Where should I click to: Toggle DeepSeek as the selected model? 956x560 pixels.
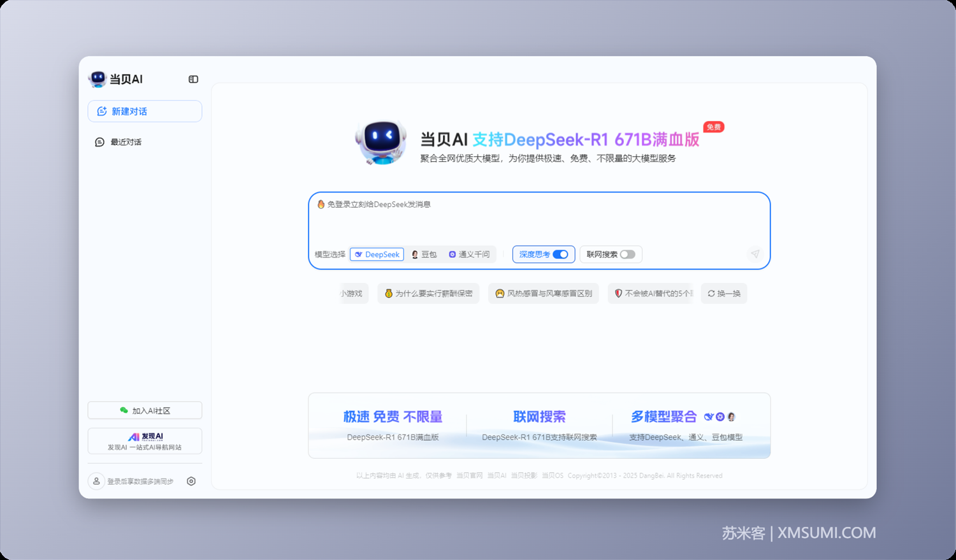click(377, 254)
